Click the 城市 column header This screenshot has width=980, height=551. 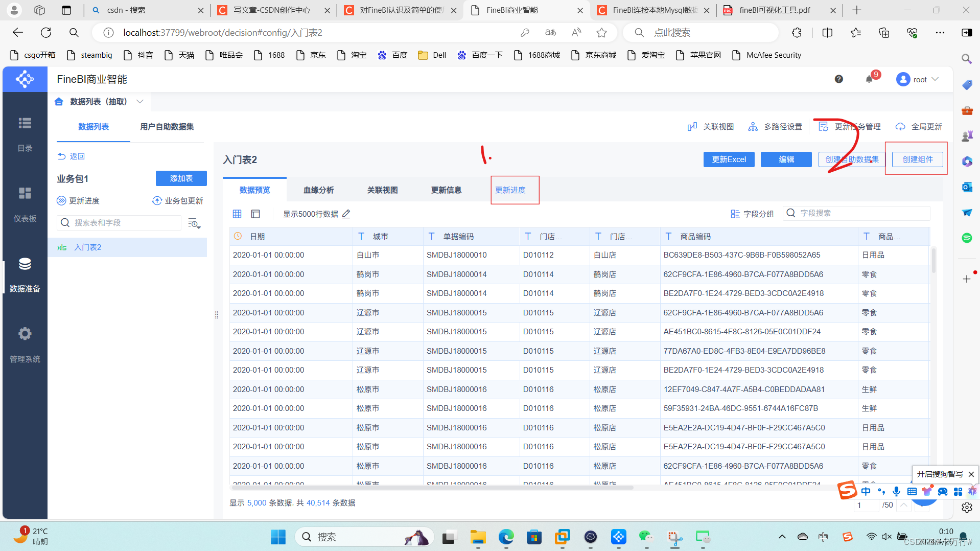(388, 237)
